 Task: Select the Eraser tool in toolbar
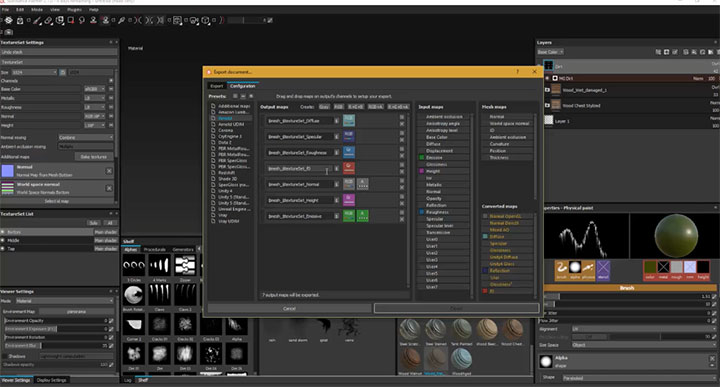click(x=48, y=20)
